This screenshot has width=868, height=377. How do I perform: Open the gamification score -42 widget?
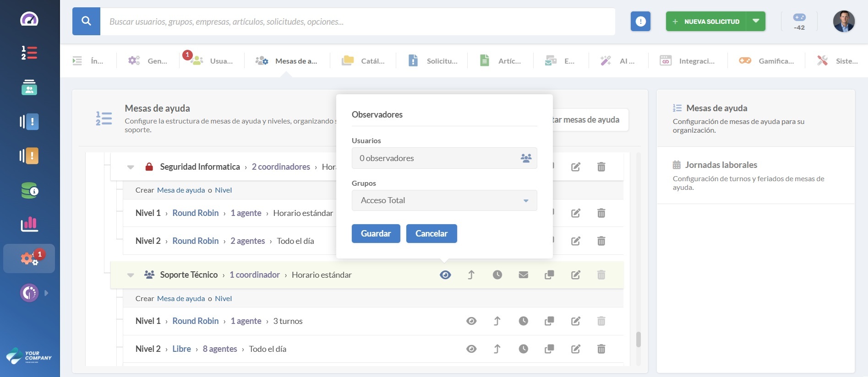click(x=799, y=22)
